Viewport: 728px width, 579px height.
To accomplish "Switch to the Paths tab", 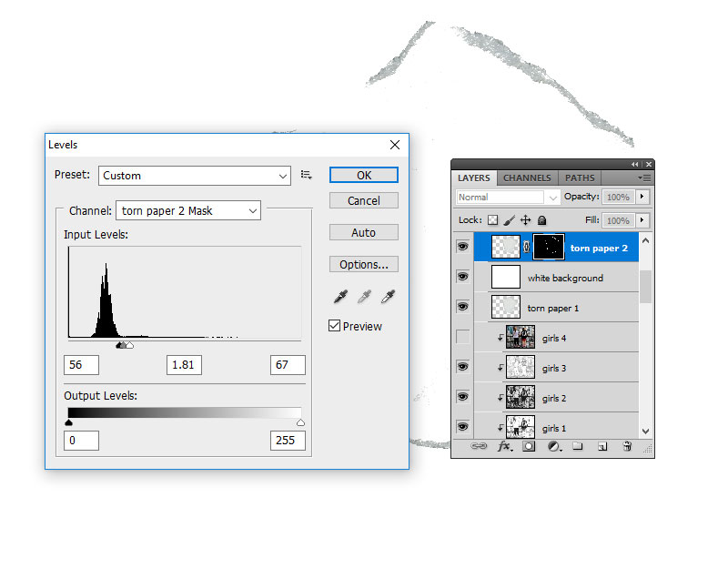I will (x=580, y=178).
